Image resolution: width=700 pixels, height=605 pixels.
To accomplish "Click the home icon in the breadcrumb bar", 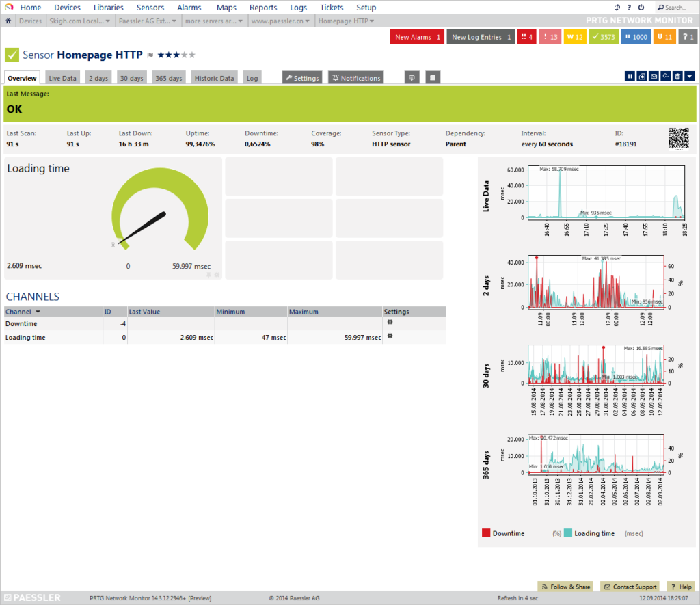I will coord(7,21).
